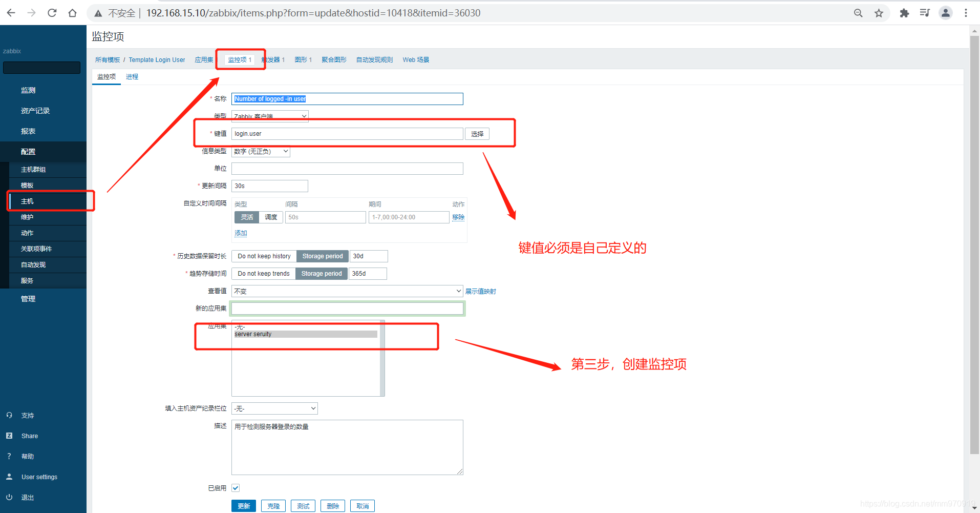This screenshot has height=513, width=980.
Task: Toggle the enabled checkbox
Action: coord(236,488)
